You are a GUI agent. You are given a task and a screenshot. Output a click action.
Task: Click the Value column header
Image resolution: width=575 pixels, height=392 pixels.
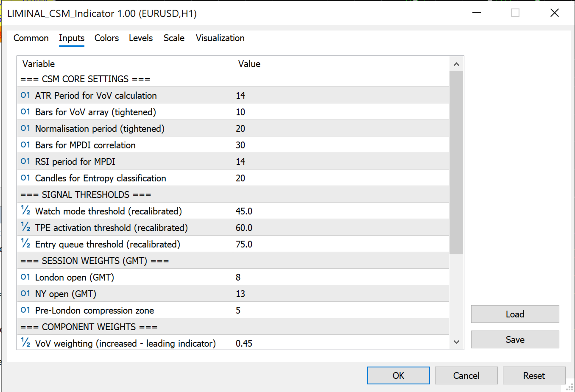341,64
